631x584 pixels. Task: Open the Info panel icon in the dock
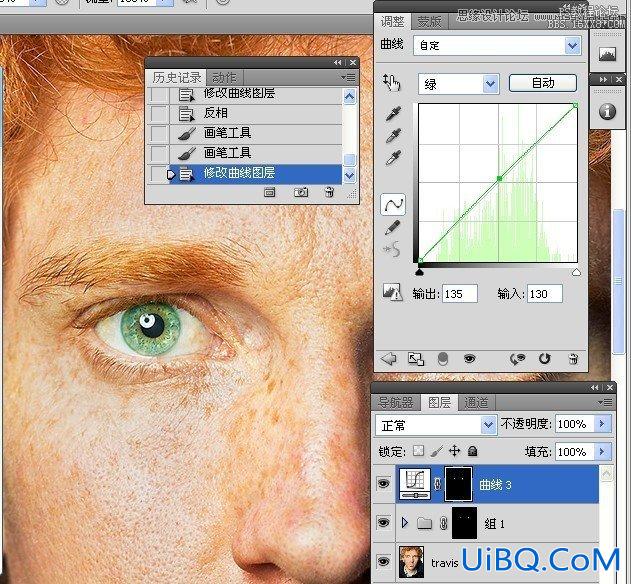pyautogui.click(x=607, y=111)
